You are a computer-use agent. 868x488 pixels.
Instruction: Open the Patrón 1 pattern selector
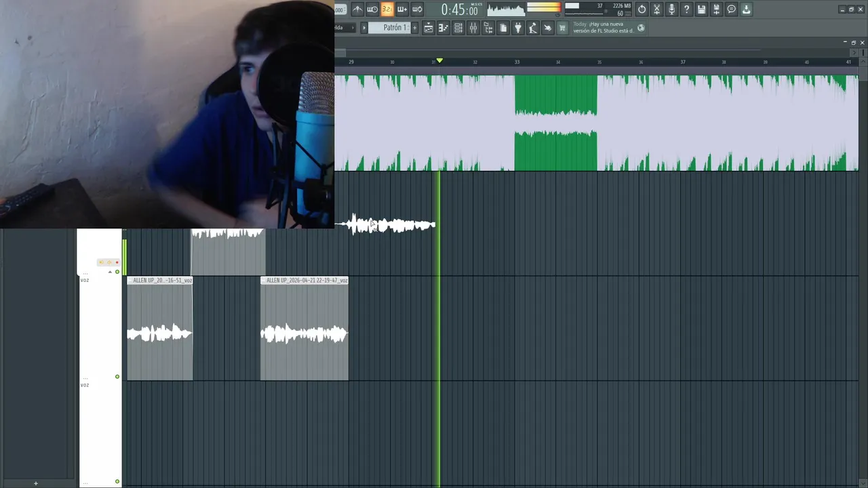click(389, 28)
